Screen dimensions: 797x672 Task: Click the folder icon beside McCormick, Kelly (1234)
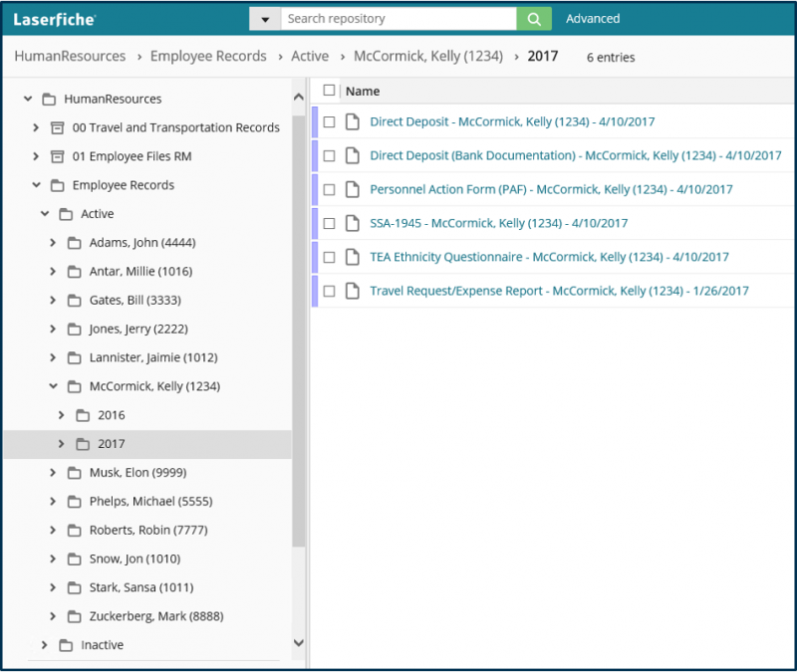[76, 386]
